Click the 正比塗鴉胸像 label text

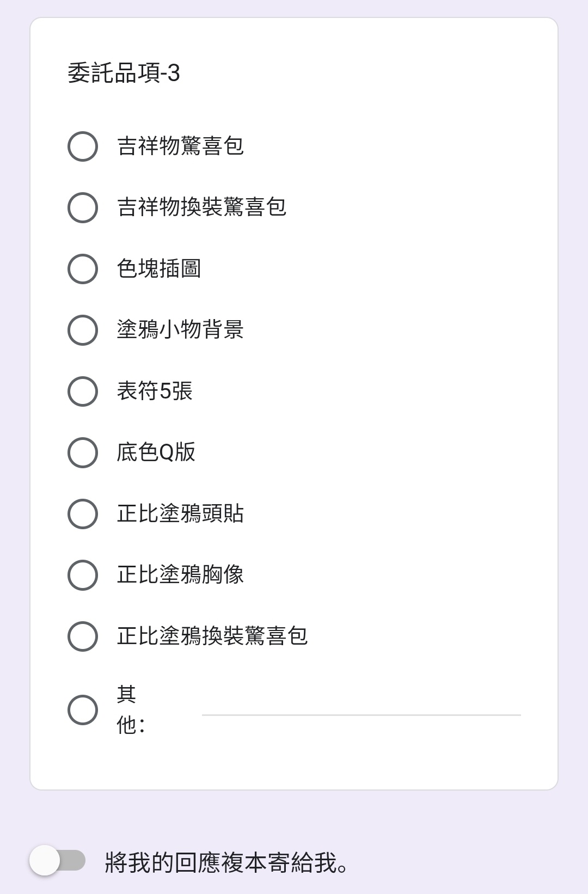coord(180,574)
